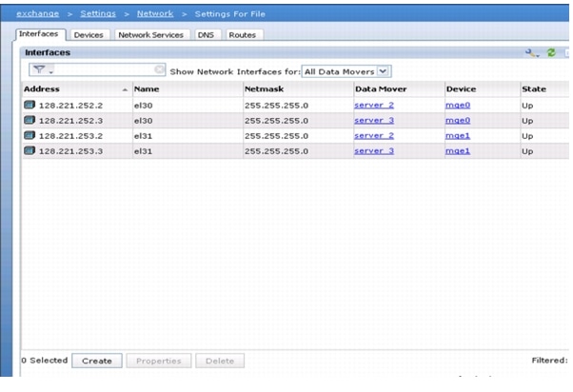This screenshot has height=392, width=573.
Task: Click the wrench settings icon in Interfaces header
Action: [531, 53]
